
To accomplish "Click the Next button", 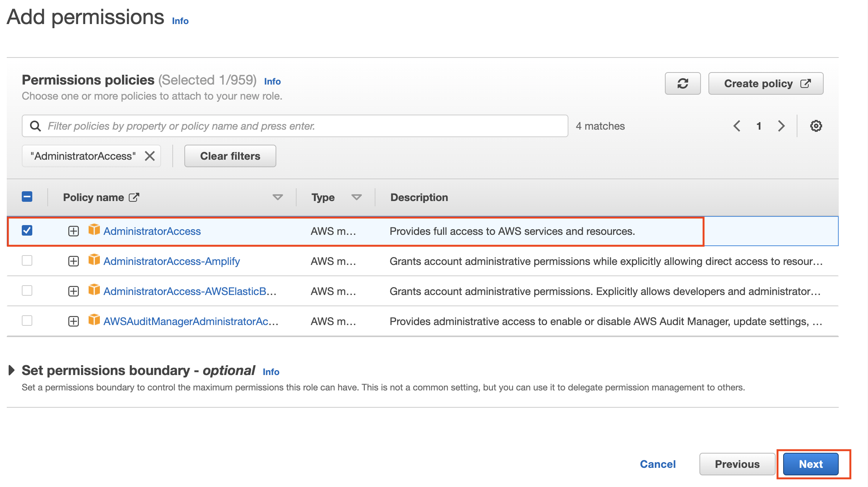I will click(811, 464).
